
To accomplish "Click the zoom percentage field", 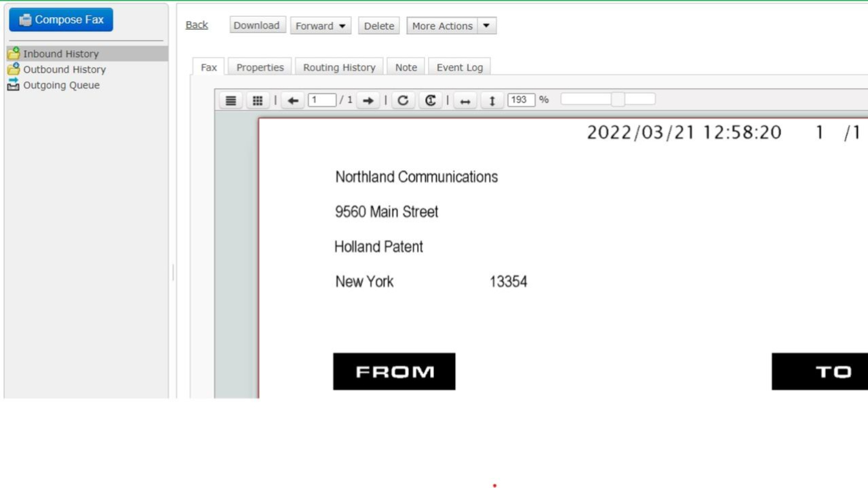I will pyautogui.click(x=521, y=100).
